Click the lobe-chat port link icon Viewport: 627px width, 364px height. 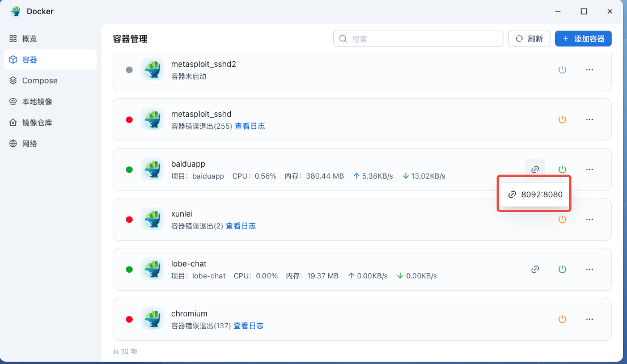(x=535, y=270)
